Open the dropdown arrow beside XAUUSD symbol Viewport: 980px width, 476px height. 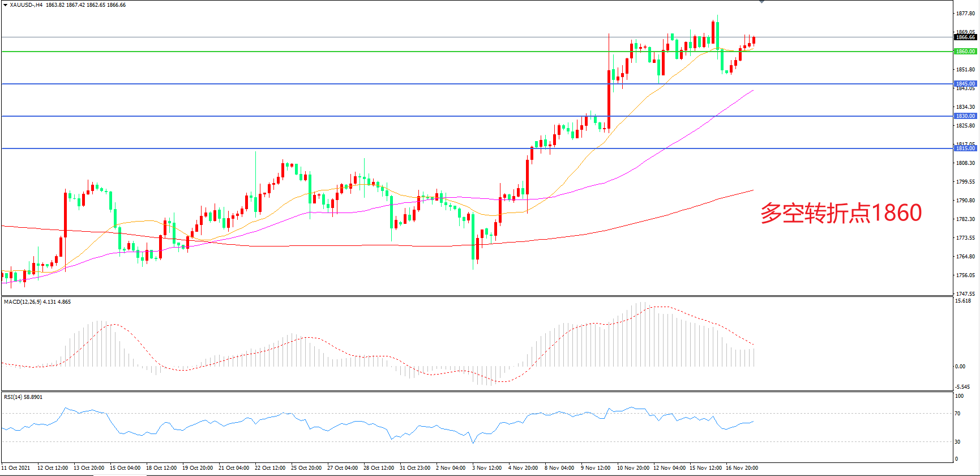[x=5, y=5]
